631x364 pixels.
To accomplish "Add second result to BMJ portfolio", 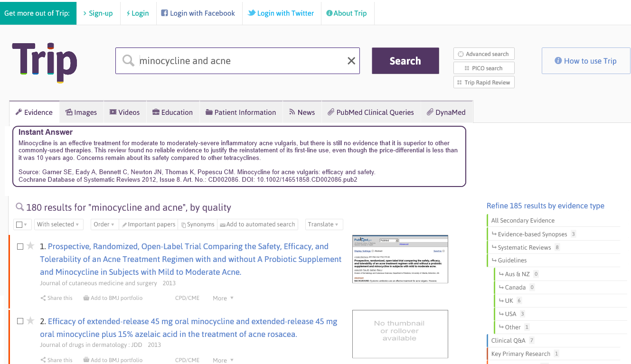I will (x=113, y=360).
